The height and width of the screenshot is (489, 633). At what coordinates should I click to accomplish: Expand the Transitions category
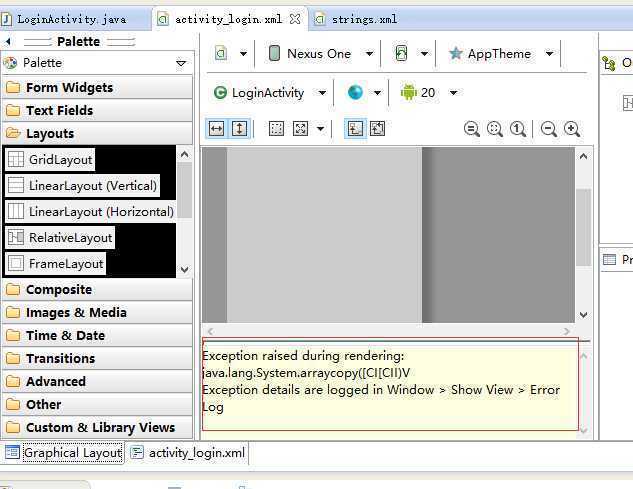point(97,358)
